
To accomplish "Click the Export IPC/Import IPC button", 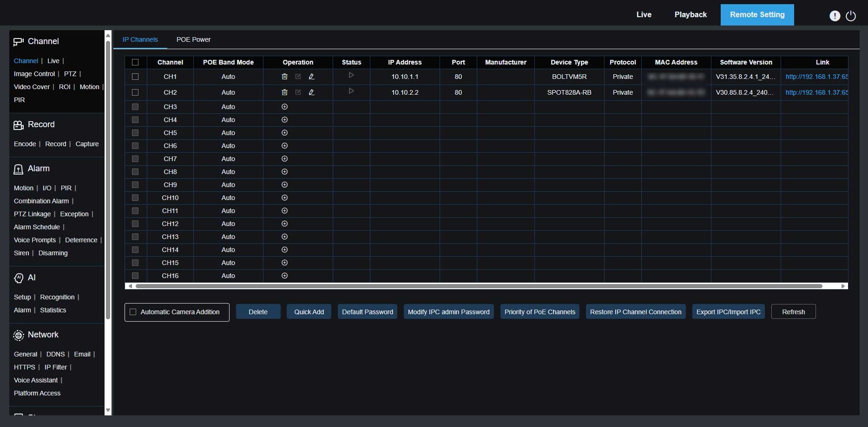I will tap(729, 312).
